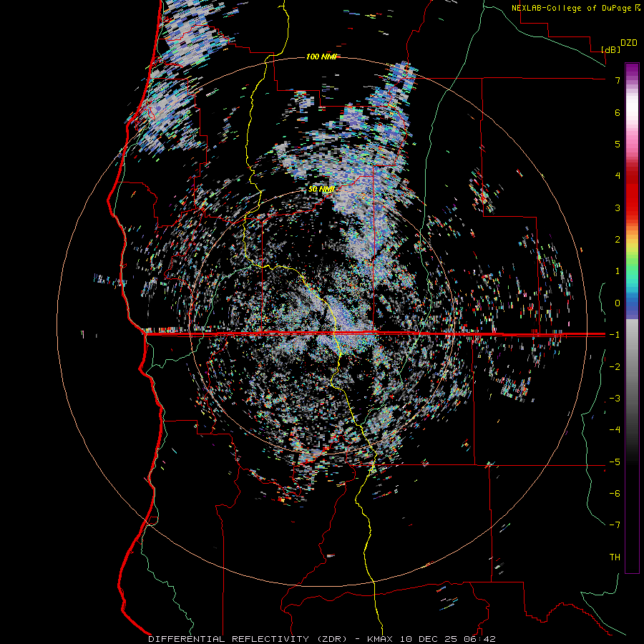Click the "1" tick on the color scale

point(618,271)
